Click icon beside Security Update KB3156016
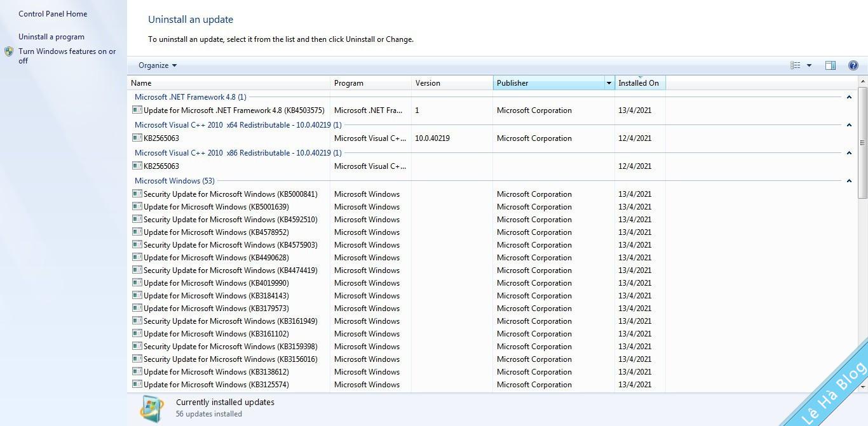 [x=137, y=359]
